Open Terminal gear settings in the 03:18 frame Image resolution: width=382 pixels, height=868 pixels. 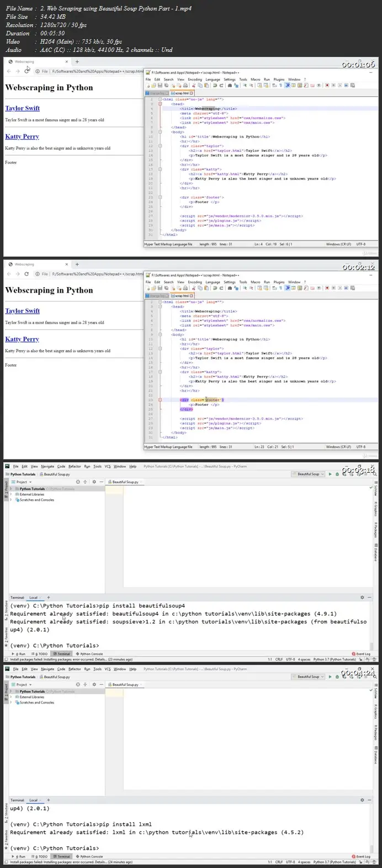click(x=362, y=597)
